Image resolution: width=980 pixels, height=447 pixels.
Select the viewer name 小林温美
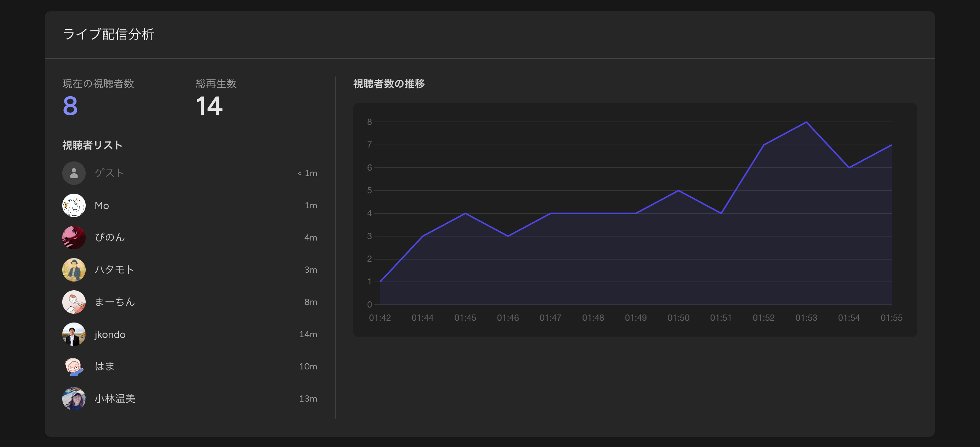coord(115,399)
